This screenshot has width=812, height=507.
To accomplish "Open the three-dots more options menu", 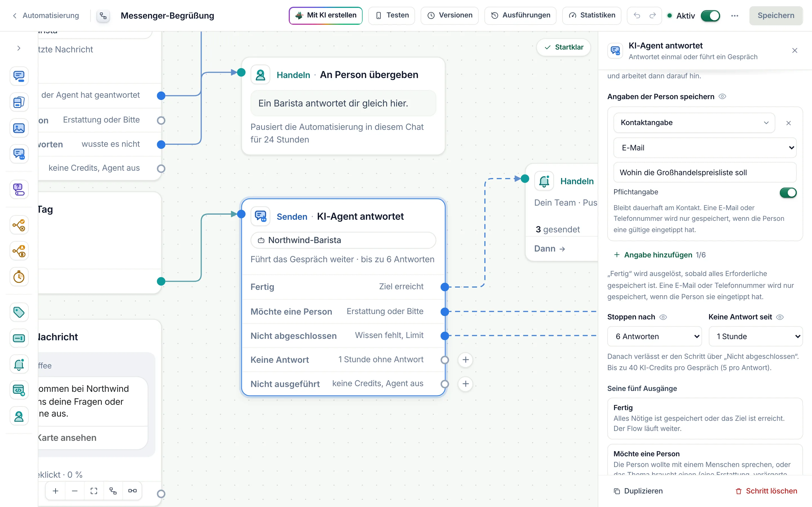I will click(x=734, y=15).
